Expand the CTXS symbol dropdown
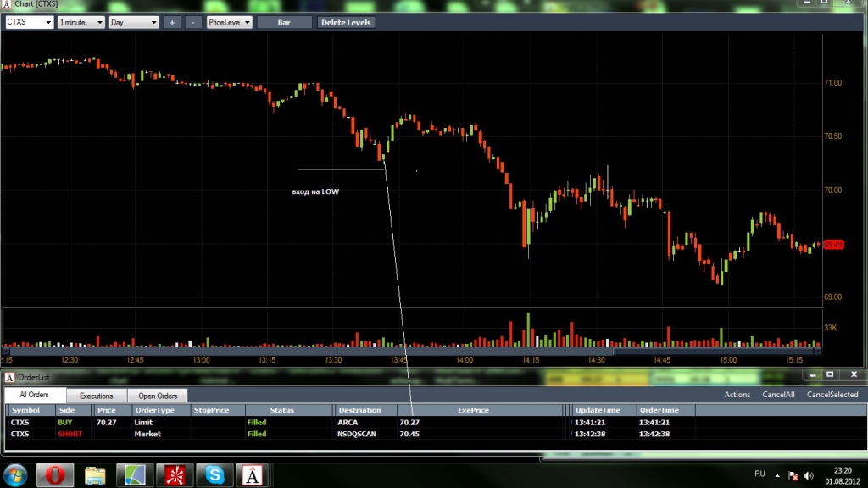This screenshot has height=488, width=868. click(x=29, y=22)
